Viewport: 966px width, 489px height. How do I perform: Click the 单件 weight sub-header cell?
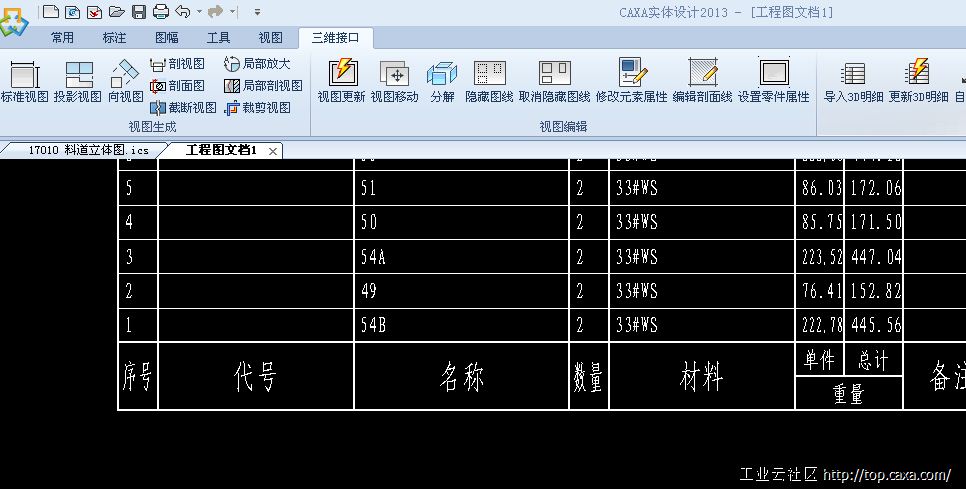click(819, 360)
